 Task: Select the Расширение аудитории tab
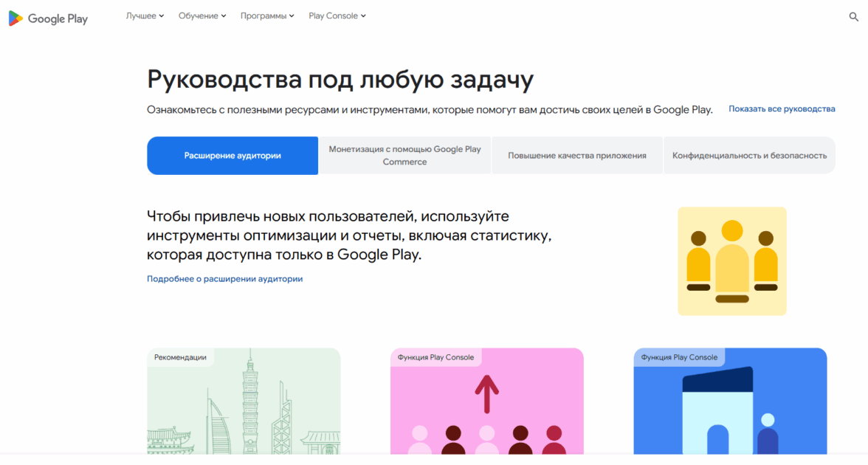232,156
